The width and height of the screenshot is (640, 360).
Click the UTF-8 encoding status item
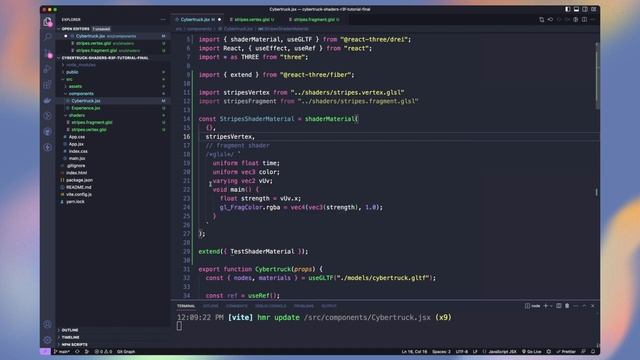pyautogui.click(x=462, y=351)
